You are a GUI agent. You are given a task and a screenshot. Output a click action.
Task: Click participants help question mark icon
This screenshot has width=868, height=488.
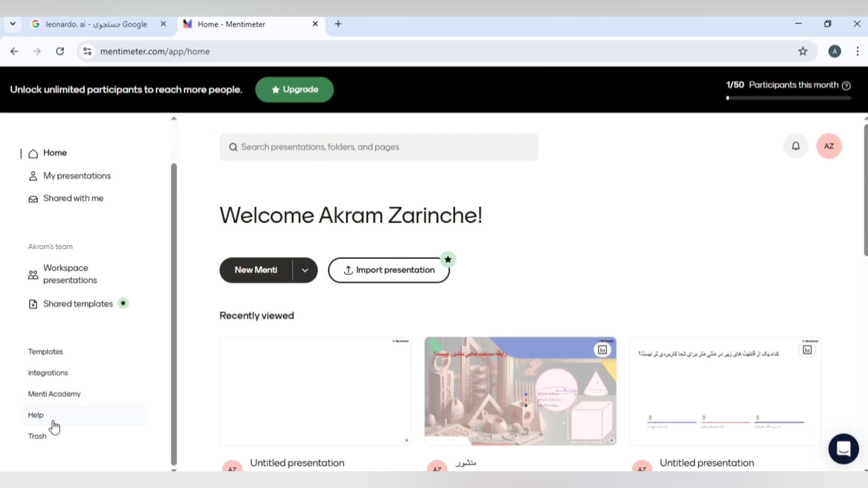click(846, 85)
